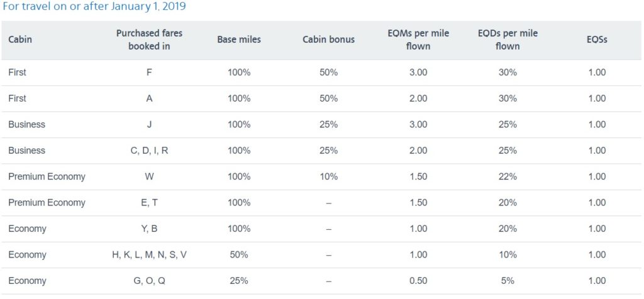Screen dimensions: 644x299
Task: Click the 'H, K, L, M, N, S, V' fare cell
Action: click(x=149, y=255)
